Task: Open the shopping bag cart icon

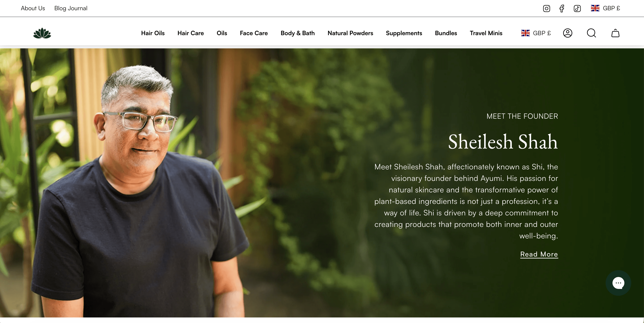Action: pyautogui.click(x=615, y=33)
